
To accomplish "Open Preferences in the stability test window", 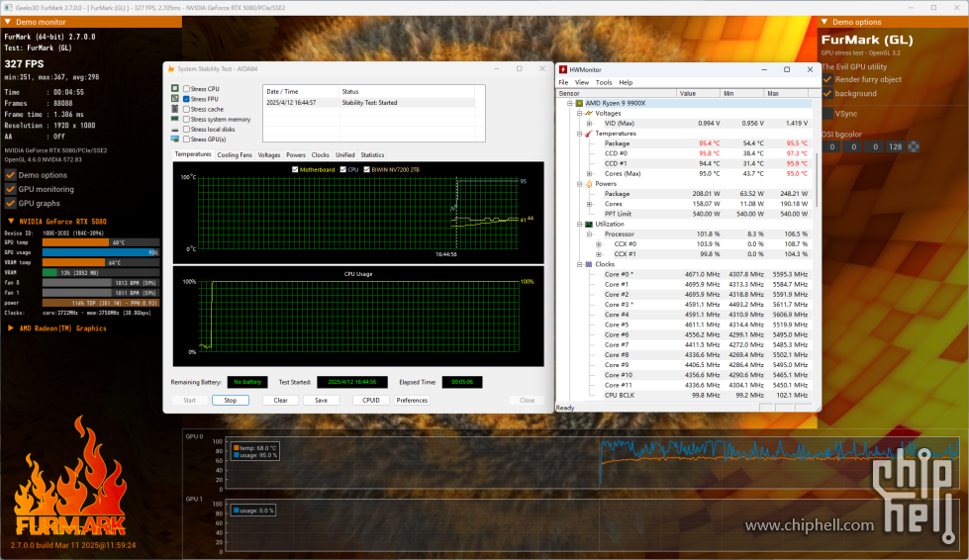I will click(412, 400).
